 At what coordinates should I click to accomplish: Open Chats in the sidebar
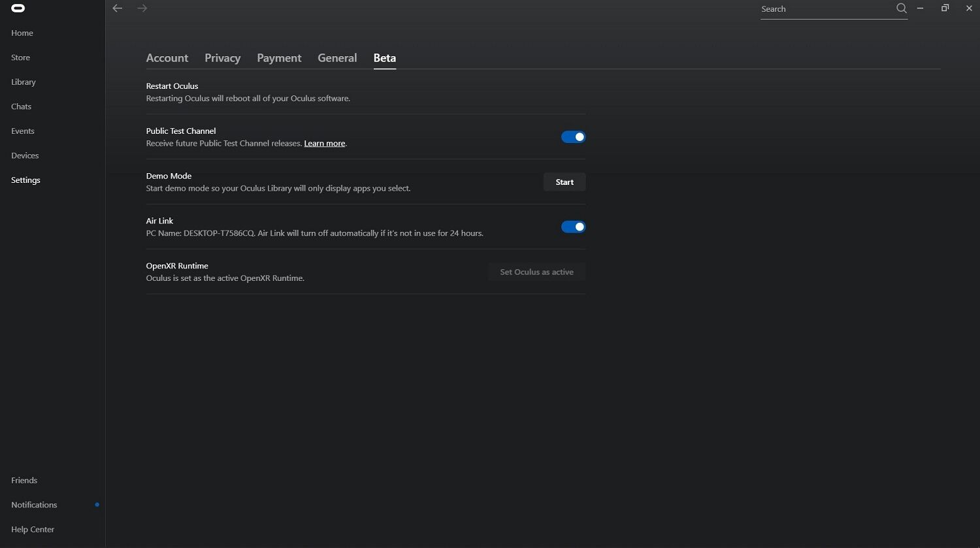tap(21, 106)
